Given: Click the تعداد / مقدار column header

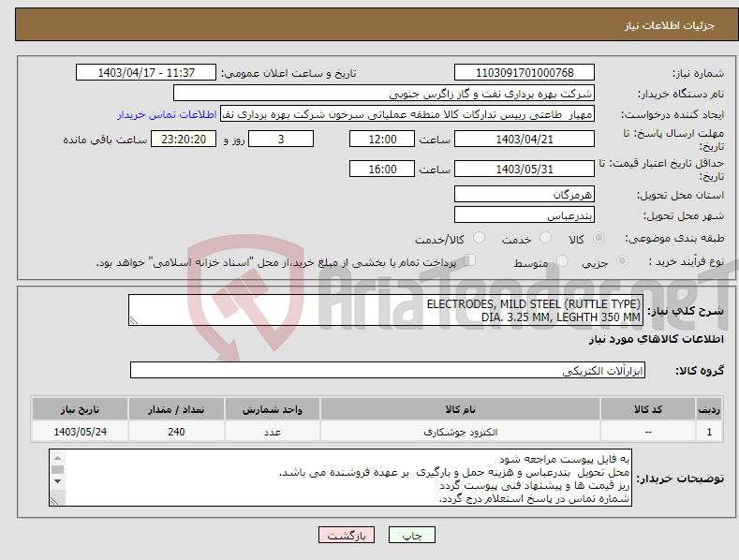Looking at the screenshot, I should [176, 409].
